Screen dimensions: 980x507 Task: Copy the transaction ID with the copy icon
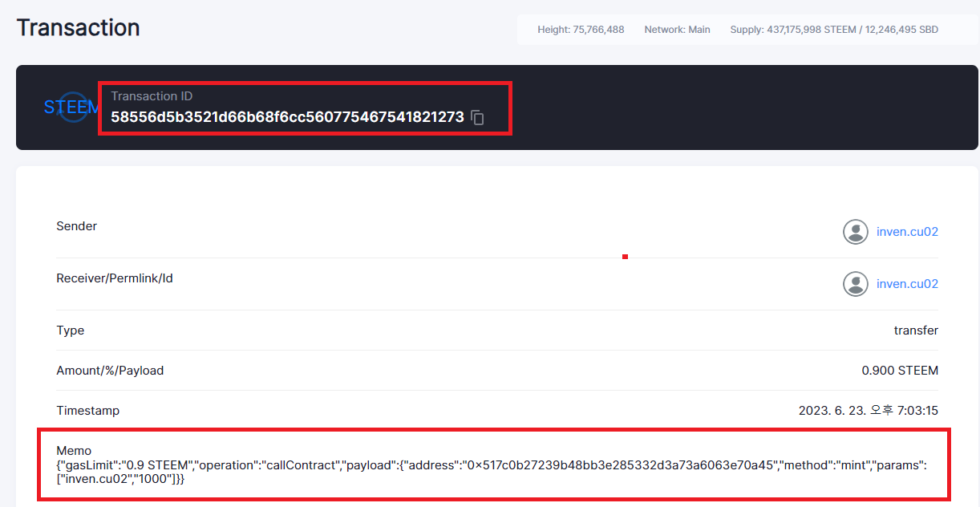[477, 117]
